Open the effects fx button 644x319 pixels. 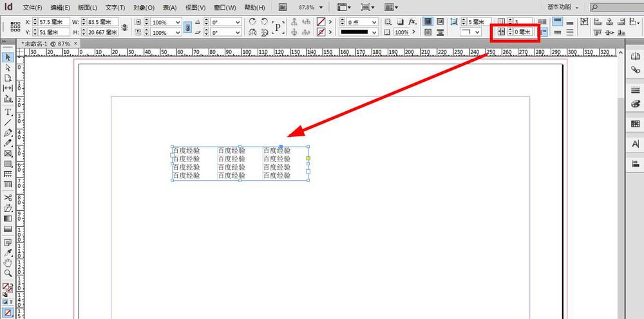412,22
